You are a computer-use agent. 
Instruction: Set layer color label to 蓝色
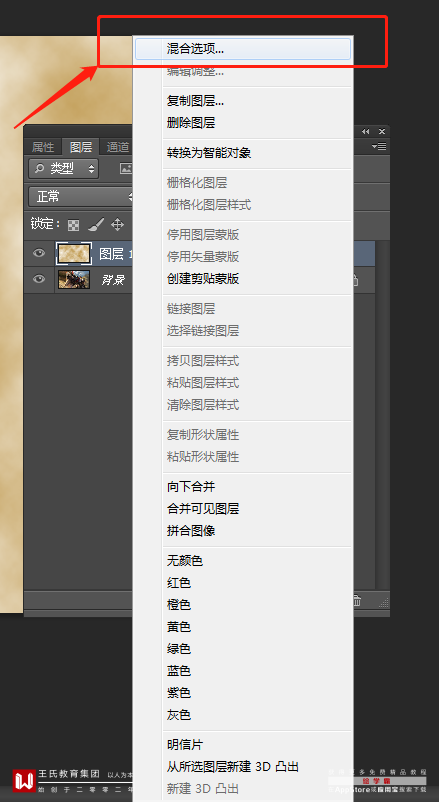[179, 671]
